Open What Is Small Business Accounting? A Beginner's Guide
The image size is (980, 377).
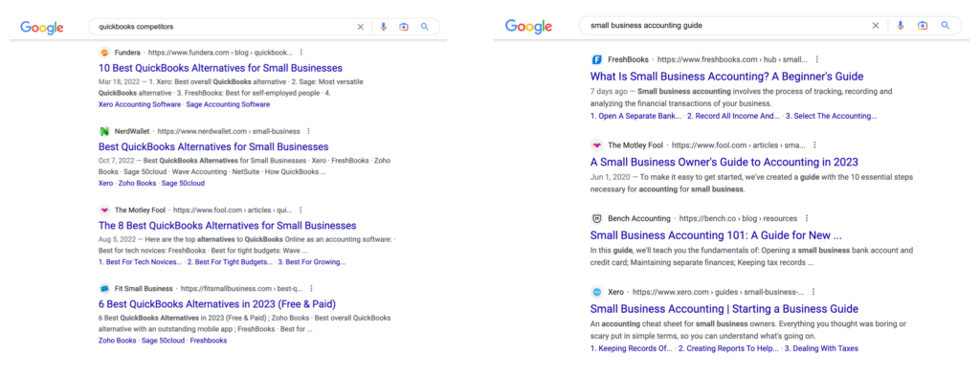click(727, 77)
